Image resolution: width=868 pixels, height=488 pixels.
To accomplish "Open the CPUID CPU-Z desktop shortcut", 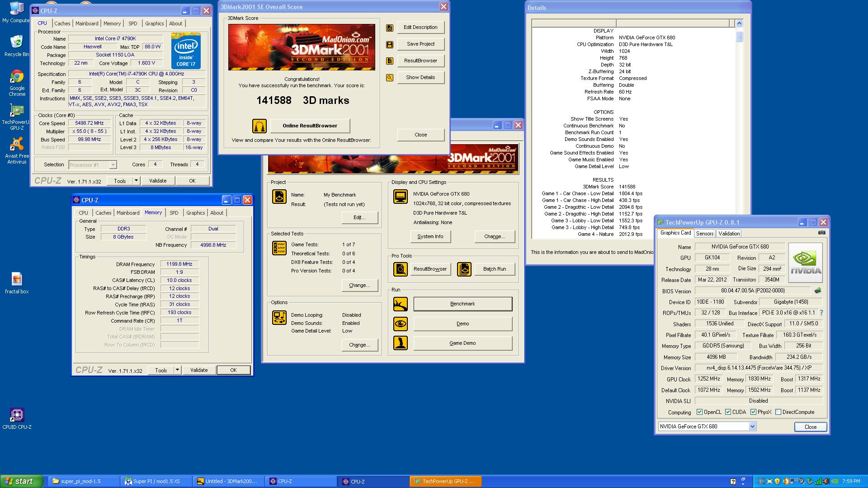I will (x=17, y=418).
